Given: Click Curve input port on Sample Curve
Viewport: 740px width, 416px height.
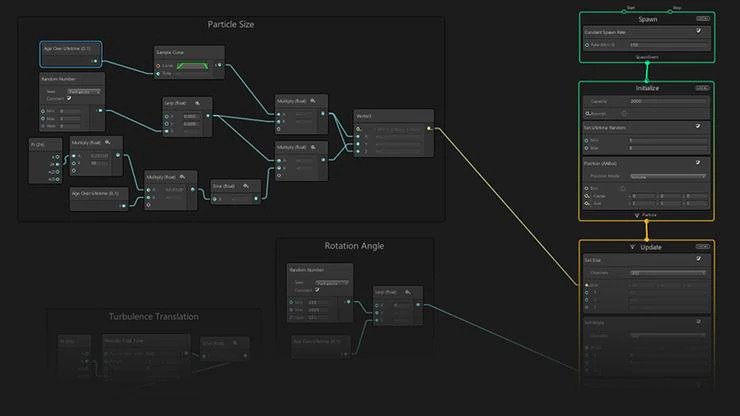Looking at the screenshot, I should [158, 66].
